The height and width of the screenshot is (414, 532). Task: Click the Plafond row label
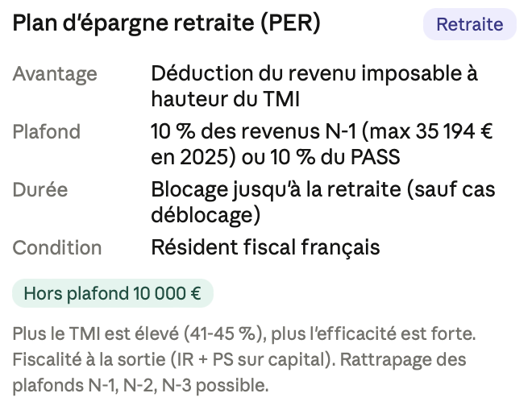[x=47, y=131]
